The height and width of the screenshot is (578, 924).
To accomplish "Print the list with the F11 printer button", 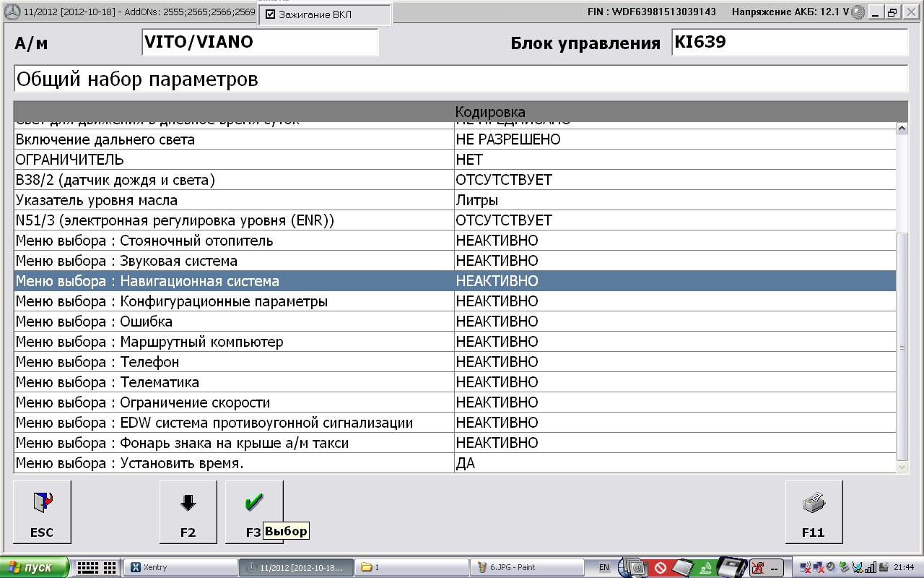I will (x=814, y=512).
